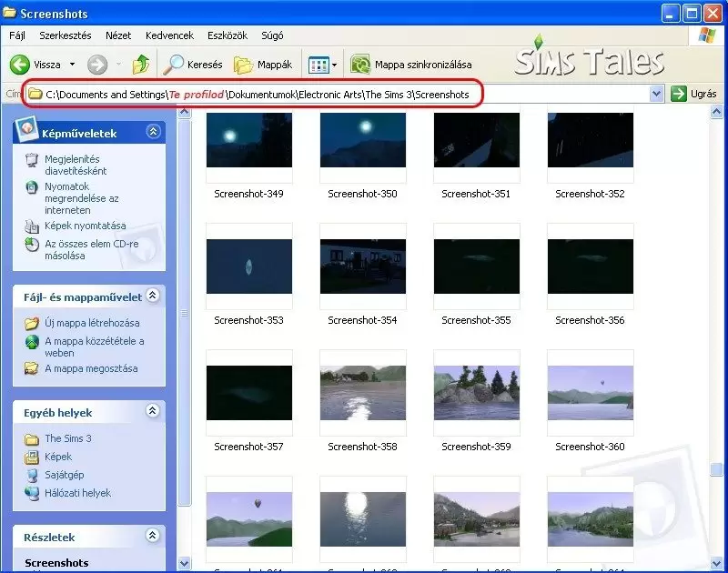The width and height of the screenshot is (728, 573).
Task: Open the address bar history dropdown
Action: (x=656, y=94)
